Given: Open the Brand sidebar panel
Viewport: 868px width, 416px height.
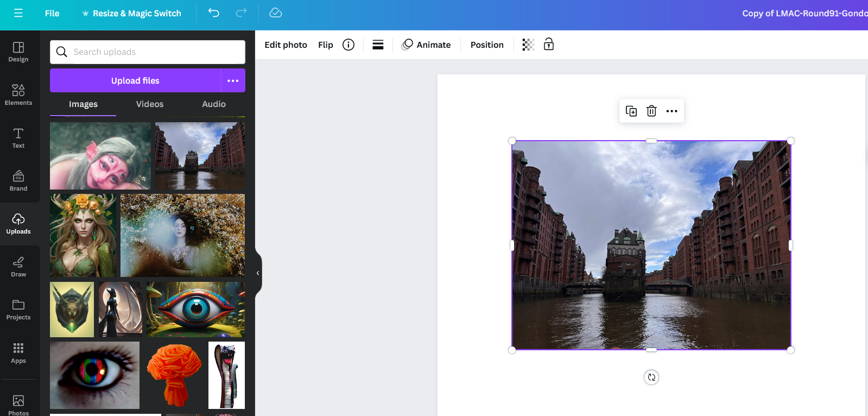Looking at the screenshot, I should coord(18,181).
